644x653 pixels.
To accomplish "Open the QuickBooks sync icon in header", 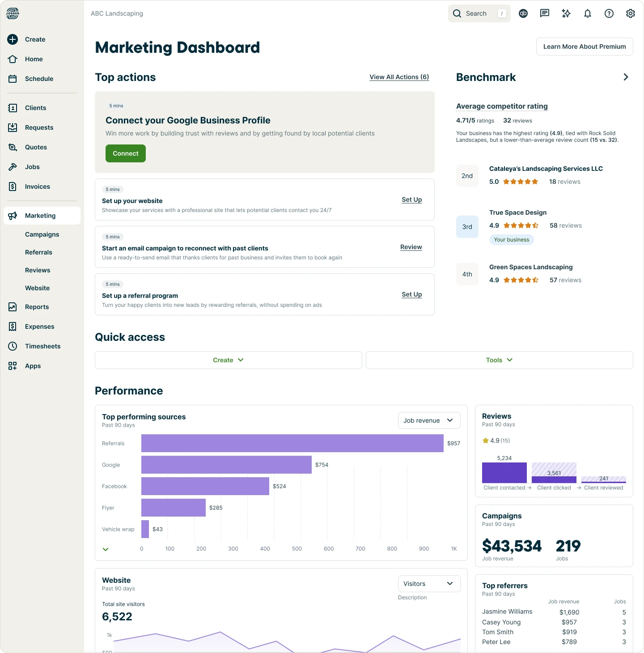I will (523, 13).
